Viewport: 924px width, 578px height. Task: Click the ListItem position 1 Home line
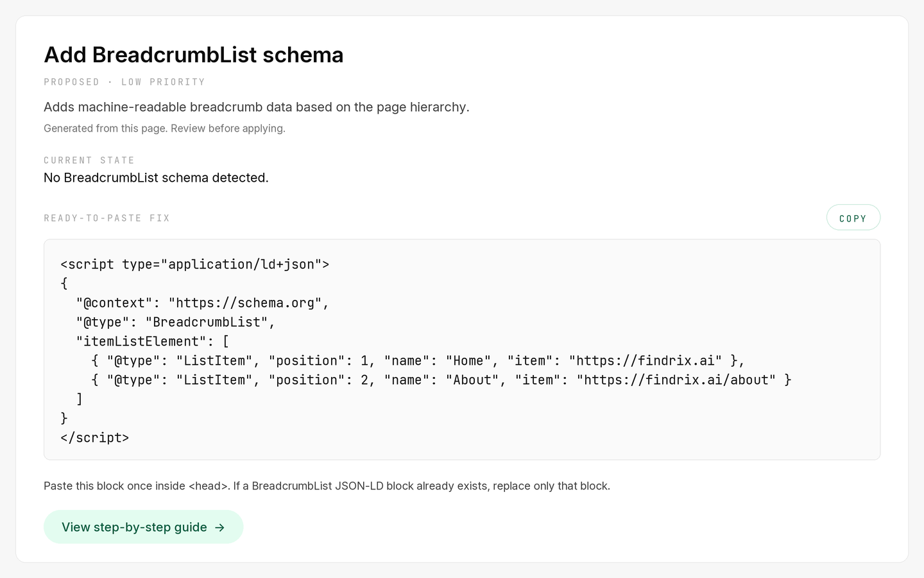tap(418, 361)
